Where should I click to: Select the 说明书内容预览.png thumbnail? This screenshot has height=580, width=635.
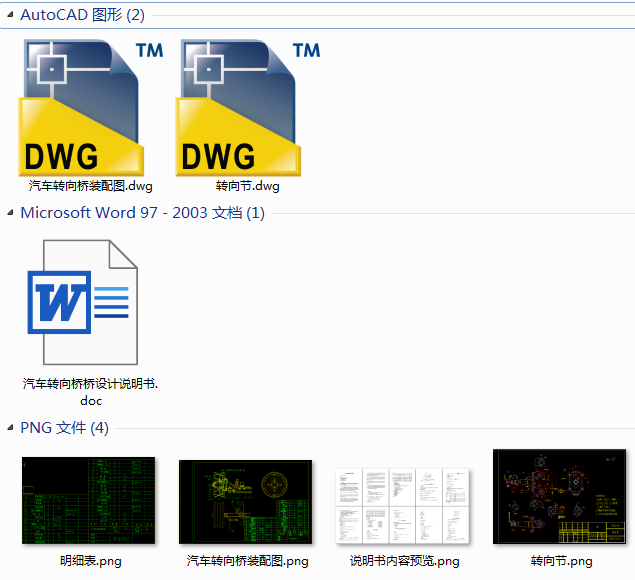(402, 506)
